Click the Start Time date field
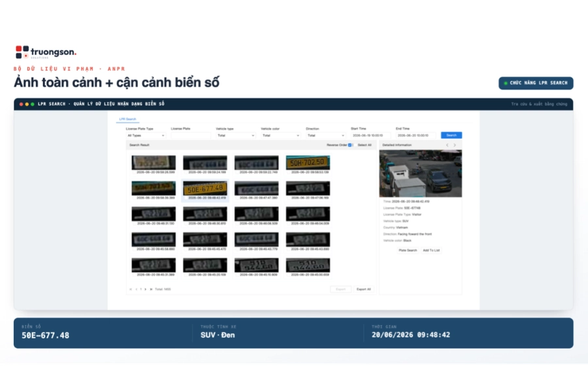Viewport: 588px width, 392px height. click(370, 135)
